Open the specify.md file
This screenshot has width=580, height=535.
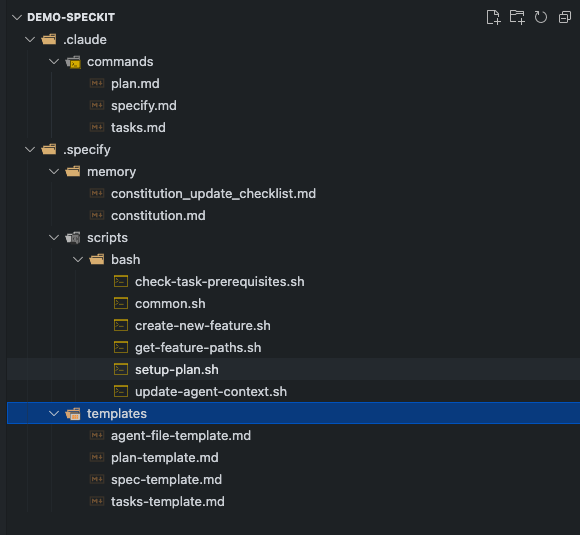pyautogui.click(x=144, y=106)
